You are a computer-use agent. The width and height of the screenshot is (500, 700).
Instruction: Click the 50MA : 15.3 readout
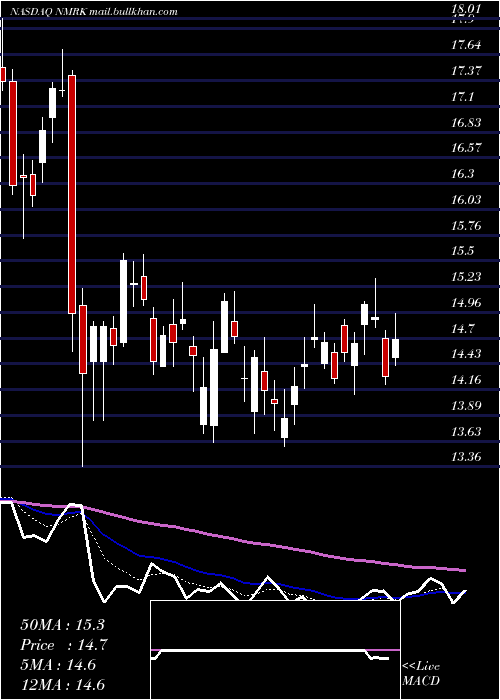(x=63, y=625)
